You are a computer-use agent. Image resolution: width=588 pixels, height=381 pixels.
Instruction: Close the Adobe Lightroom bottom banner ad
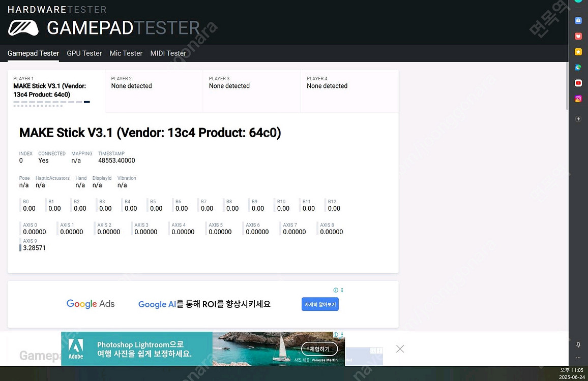[x=400, y=349]
